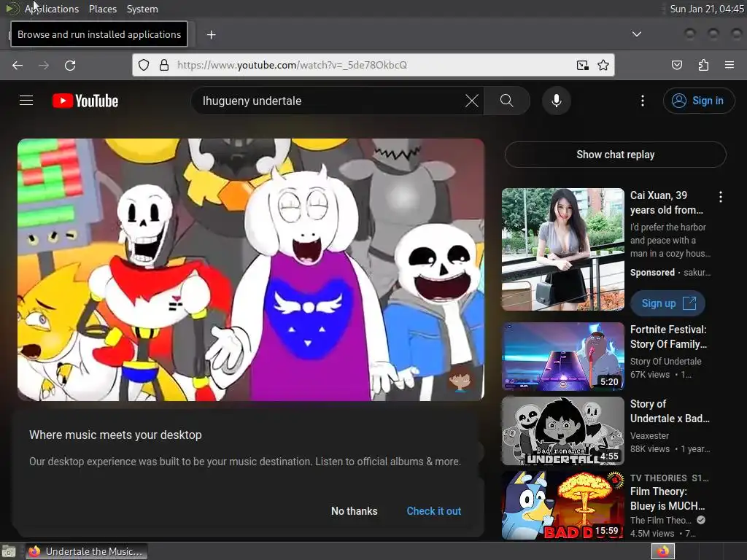Click the browser forward arrow

[44, 65]
